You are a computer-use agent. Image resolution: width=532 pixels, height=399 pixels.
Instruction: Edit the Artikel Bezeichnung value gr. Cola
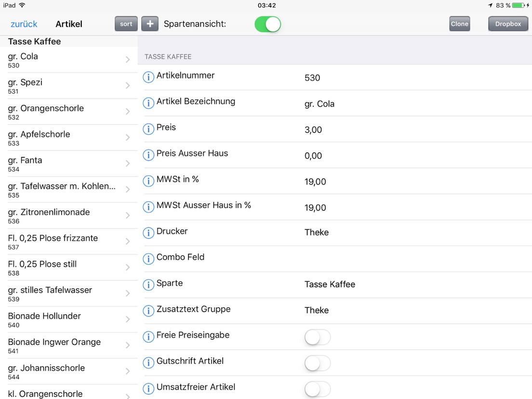[319, 104]
